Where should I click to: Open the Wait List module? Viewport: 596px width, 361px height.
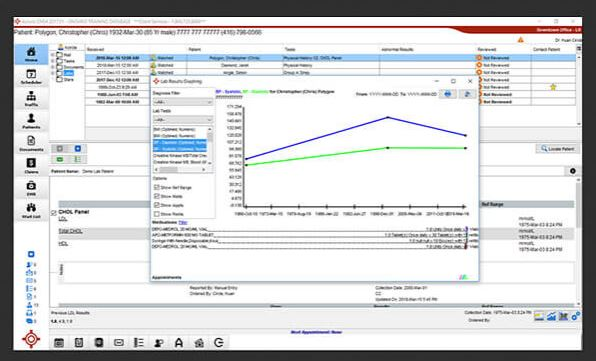31,211
